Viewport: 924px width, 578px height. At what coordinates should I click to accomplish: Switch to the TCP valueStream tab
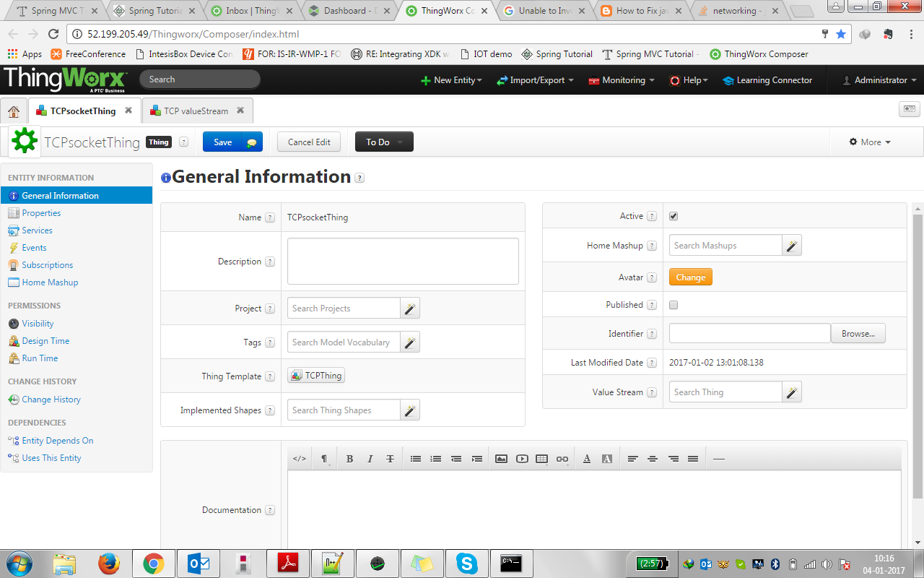(195, 111)
